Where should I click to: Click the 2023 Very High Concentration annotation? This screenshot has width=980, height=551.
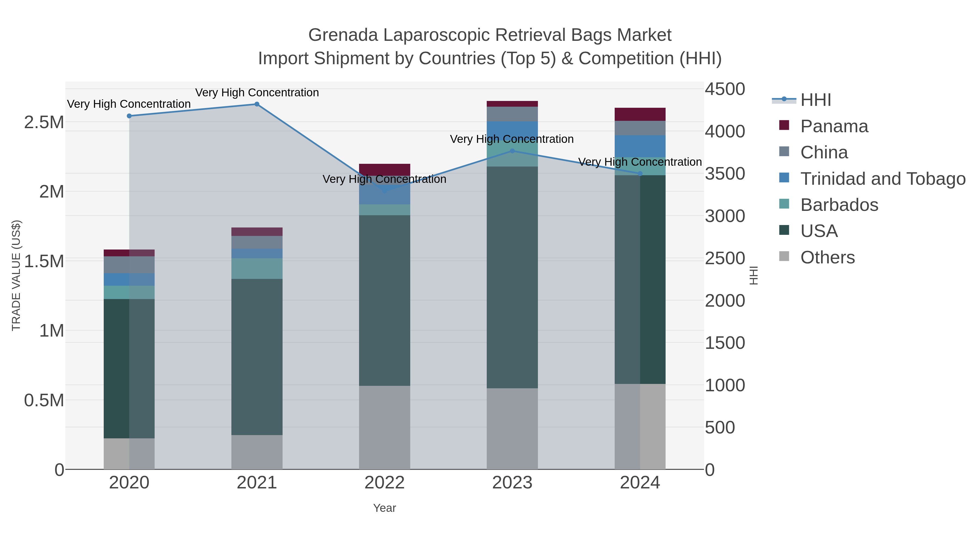[x=512, y=139]
